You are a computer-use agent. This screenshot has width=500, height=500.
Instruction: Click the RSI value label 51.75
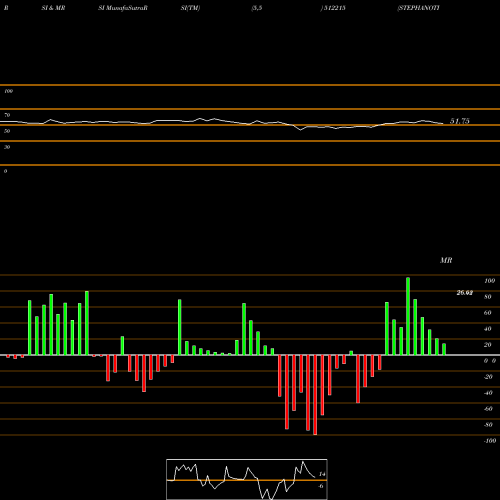tap(460, 121)
